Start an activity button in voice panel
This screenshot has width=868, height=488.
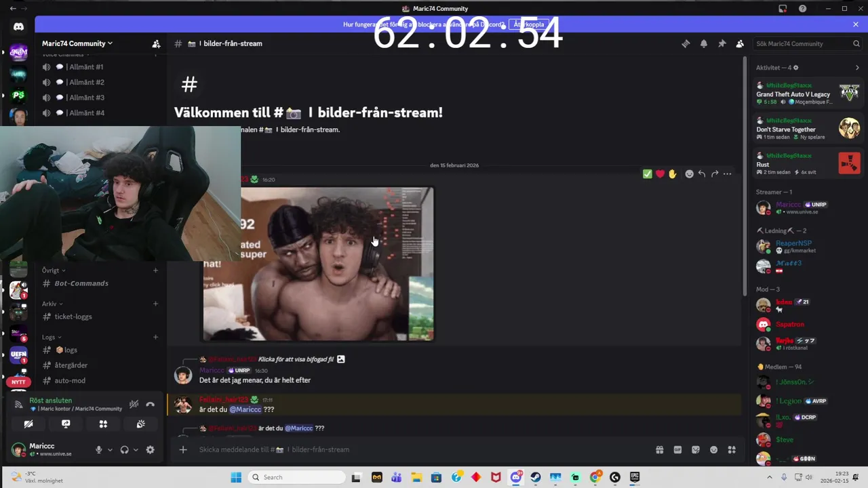click(103, 424)
